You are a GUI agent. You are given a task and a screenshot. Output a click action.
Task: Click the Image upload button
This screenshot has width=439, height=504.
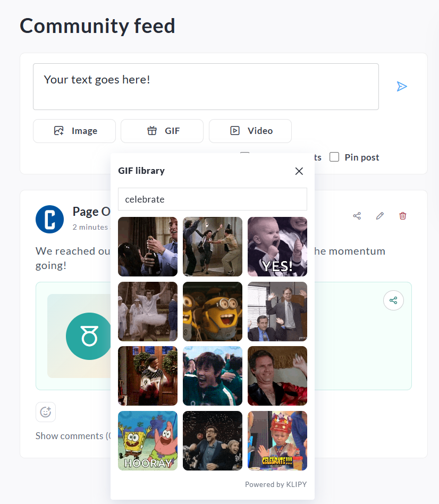pyautogui.click(x=74, y=131)
